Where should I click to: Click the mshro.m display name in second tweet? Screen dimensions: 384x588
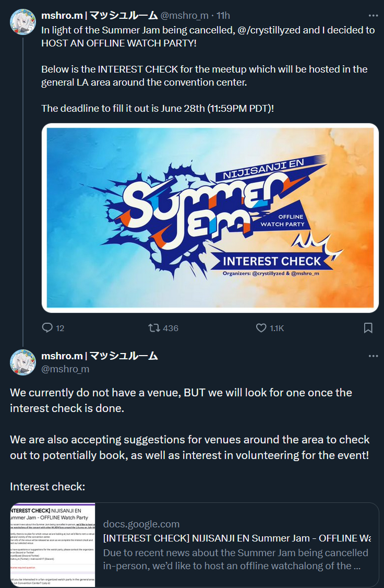(x=99, y=356)
